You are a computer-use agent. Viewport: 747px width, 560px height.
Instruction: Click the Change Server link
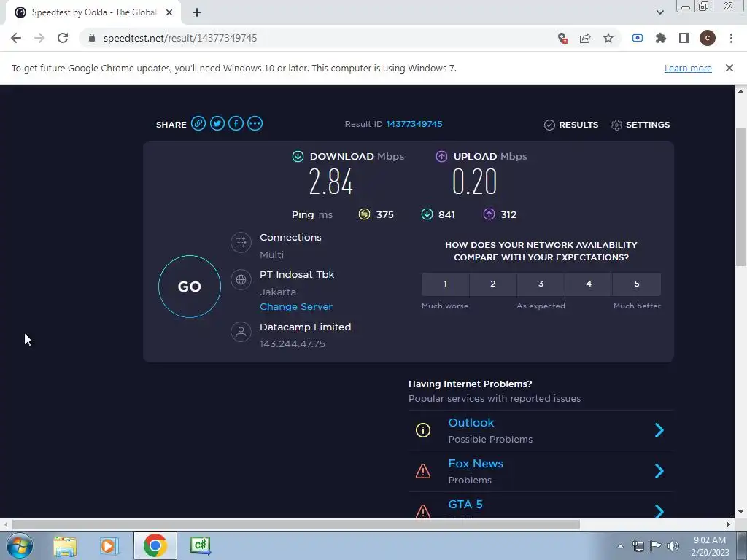(x=296, y=307)
